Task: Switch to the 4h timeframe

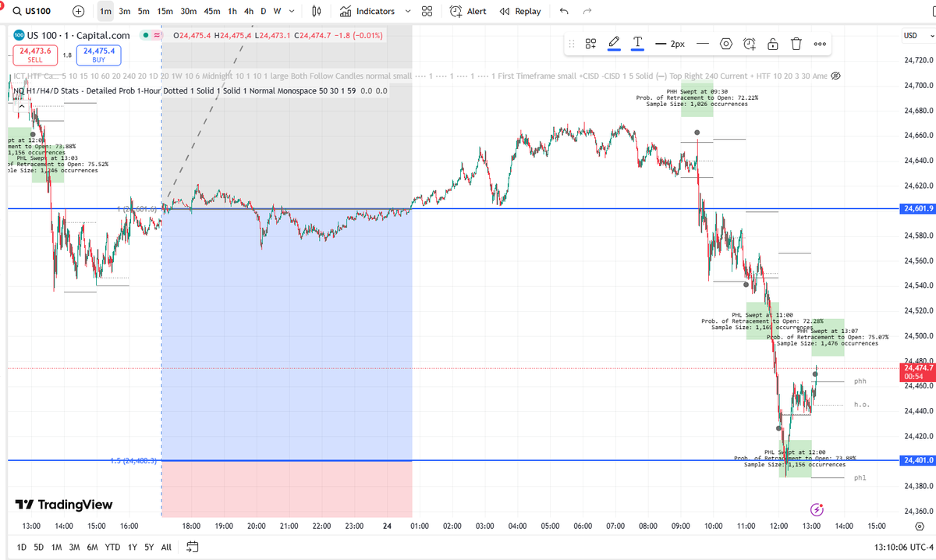Action: point(248,12)
